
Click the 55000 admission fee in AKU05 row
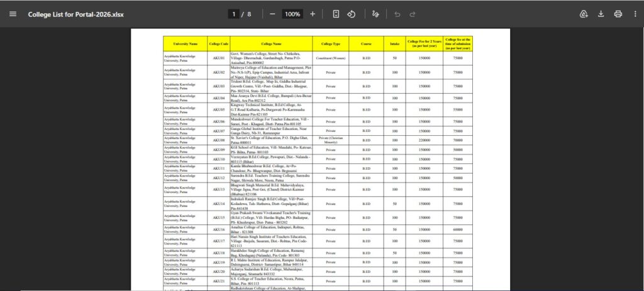458,109
